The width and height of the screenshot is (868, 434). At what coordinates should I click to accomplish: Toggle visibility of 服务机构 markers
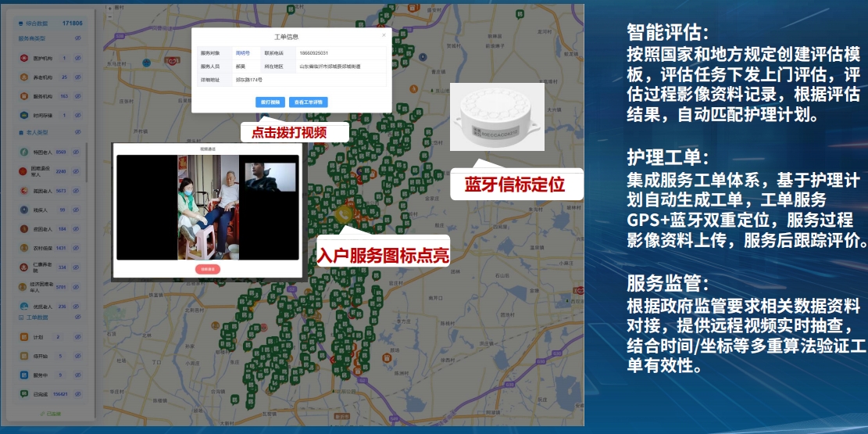click(x=77, y=96)
